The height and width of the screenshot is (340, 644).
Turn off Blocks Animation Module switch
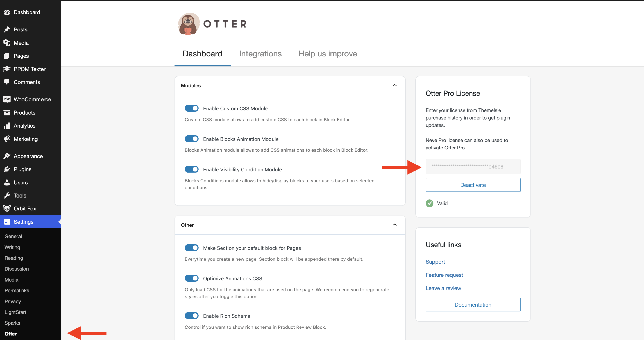point(191,139)
